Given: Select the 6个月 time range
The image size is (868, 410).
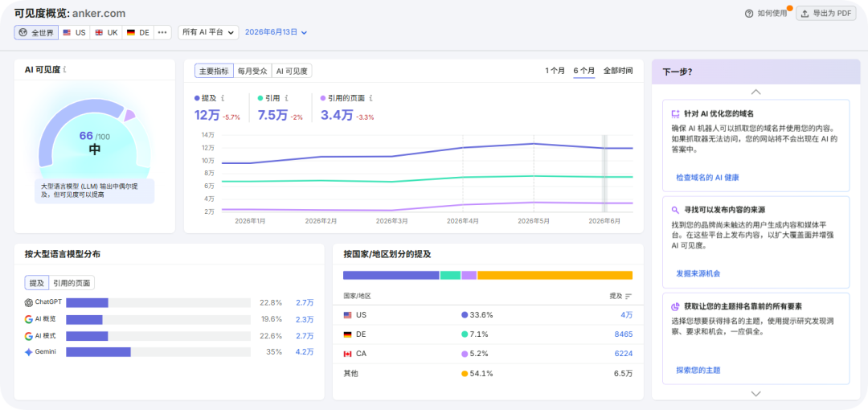Looking at the screenshot, I should [x=584, y=71].
